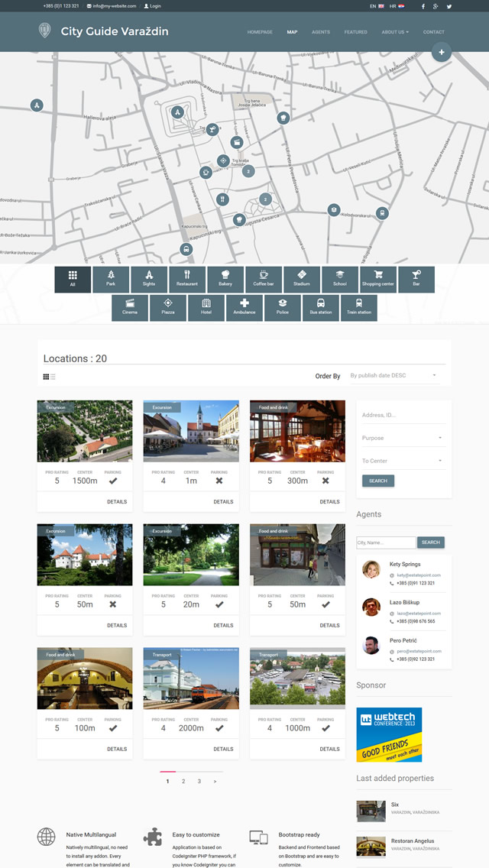Filter map by Restaurant category
The image size is (489, 868).
[187, 280]
